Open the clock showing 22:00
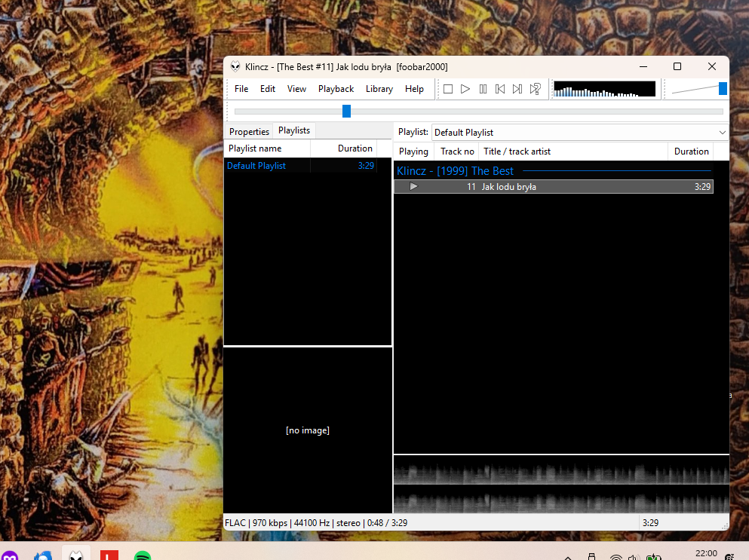This screenshot has width=749, height=560. (x=706, y=553)
